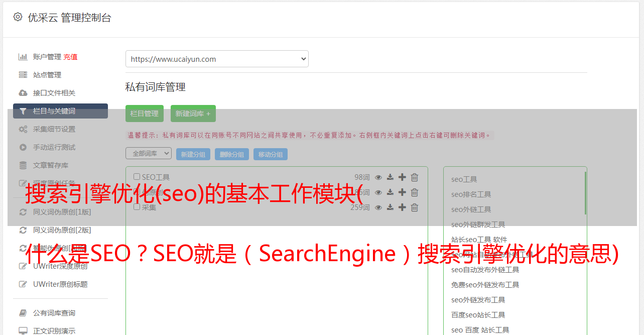
Task: Click the eye icon on the 采集 row
Action: 378,207
